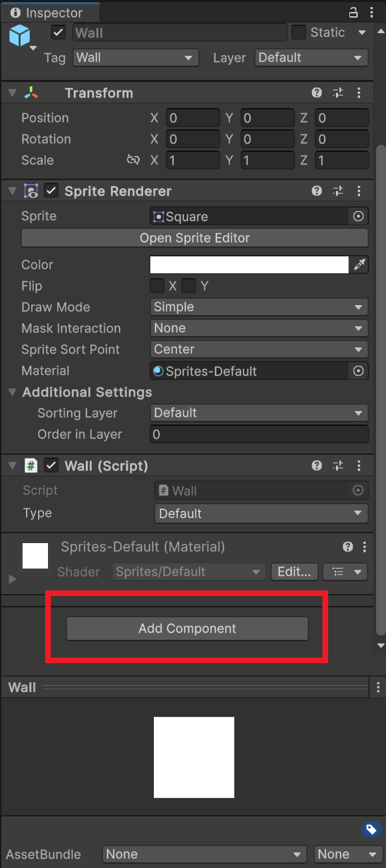Click the AssetBundle blue label tag icon
Image resolution: width=386 pixels, height=868 pixels.
click(372, 830)
